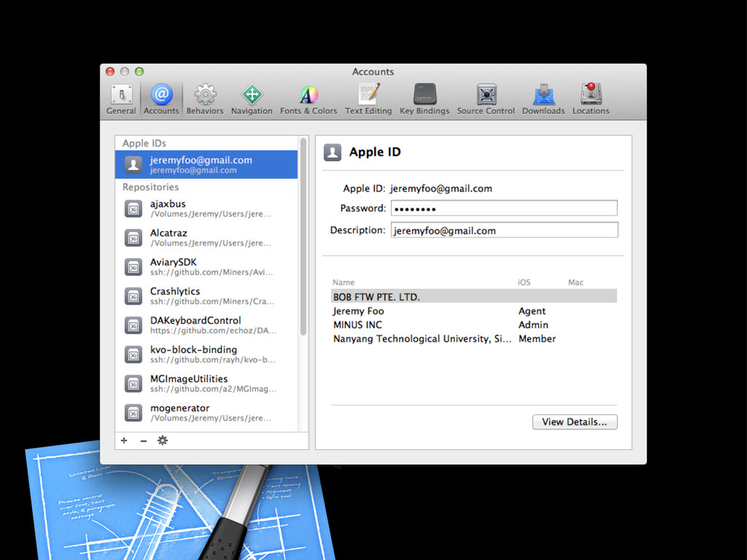
Task: Click the Name column header
Action: 344,282
